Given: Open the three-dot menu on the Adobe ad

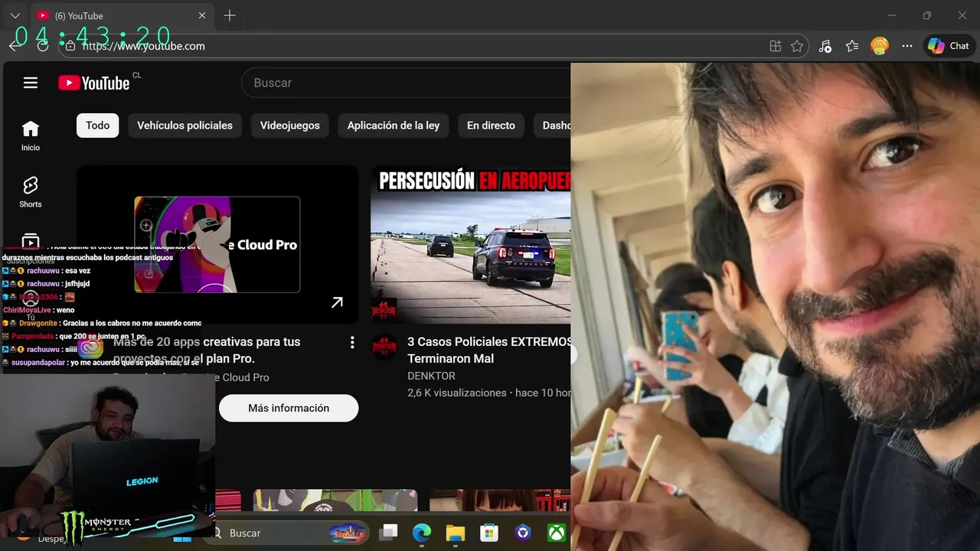Looking at the screenshot, I should coord(352,342).
